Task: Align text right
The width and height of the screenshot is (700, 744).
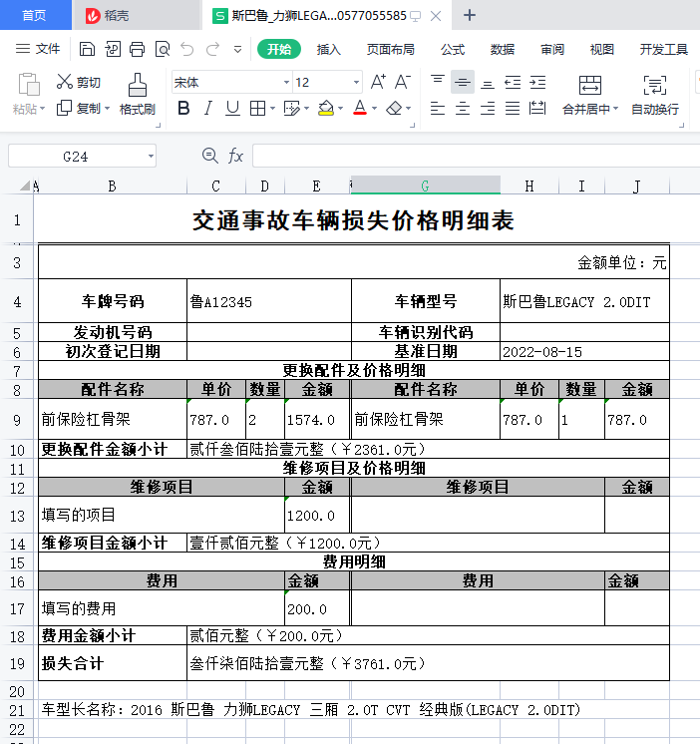Action: point(488,108)
